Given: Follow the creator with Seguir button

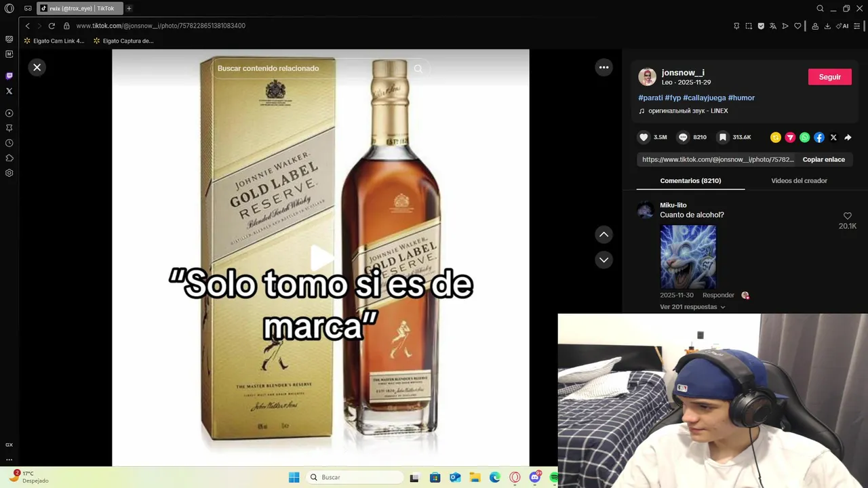Looking at the screenshot, I should point(829,77).
